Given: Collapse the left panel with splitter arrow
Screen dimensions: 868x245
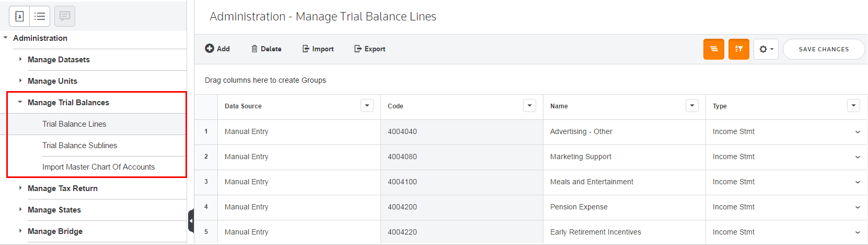Looking at the screenshot, I should [191, 221].
